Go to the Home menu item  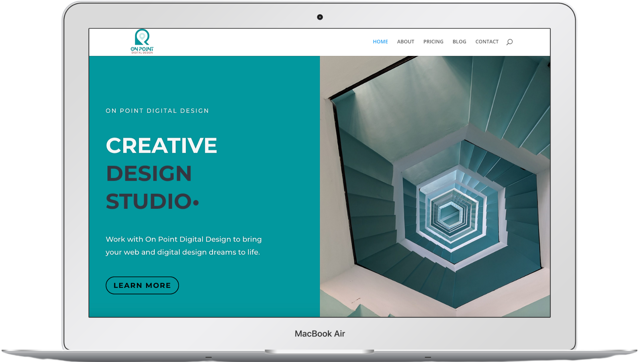(x=380, y=42)
